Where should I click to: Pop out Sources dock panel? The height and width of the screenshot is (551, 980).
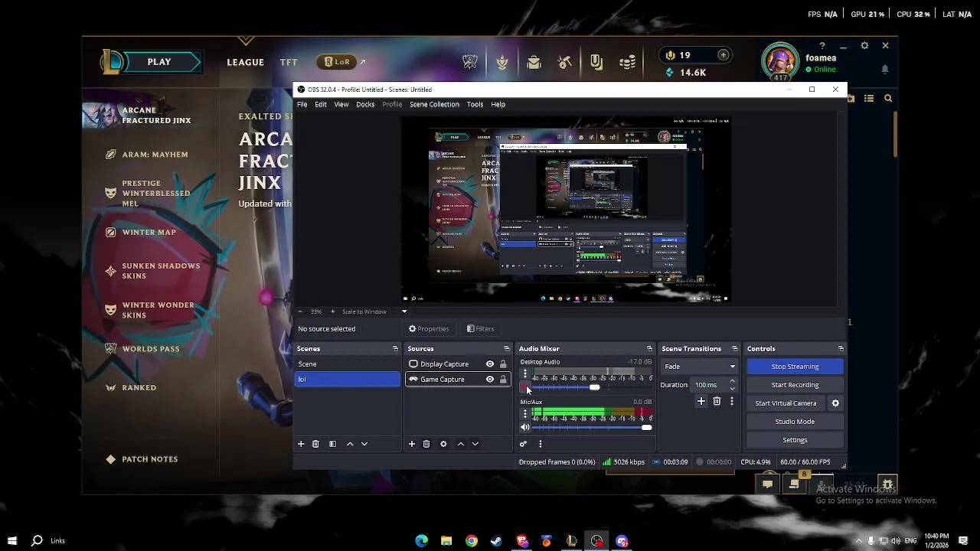pos(506,349)
